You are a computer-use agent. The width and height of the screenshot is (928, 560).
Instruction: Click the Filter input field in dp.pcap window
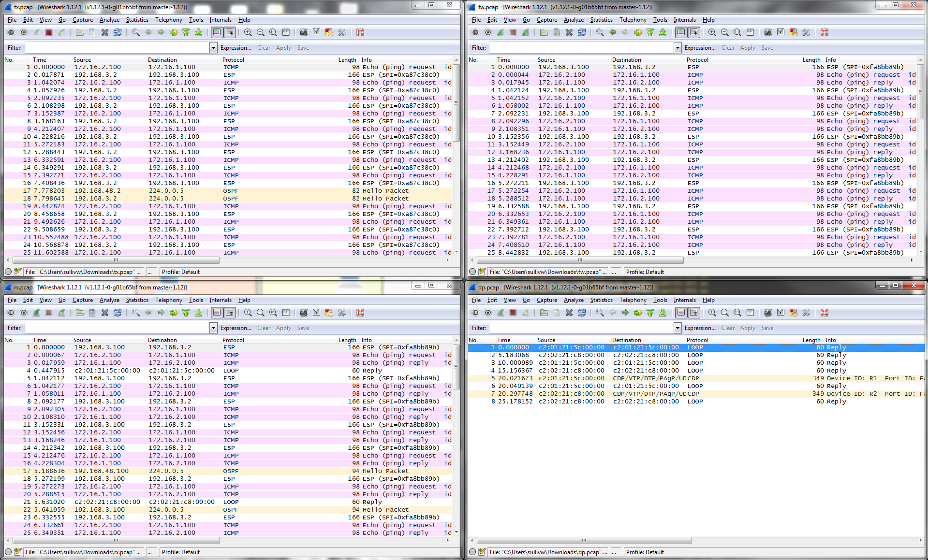tap(582, 328)
